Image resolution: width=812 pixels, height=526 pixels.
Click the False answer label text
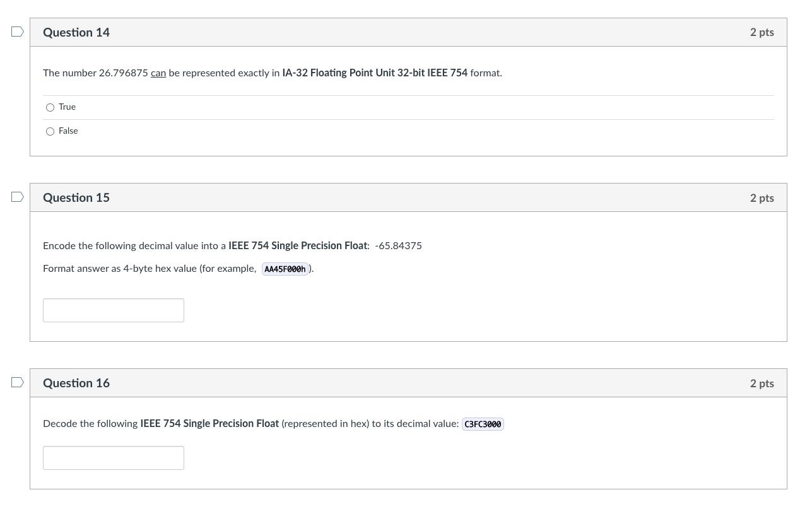click(x=68, y=131)
